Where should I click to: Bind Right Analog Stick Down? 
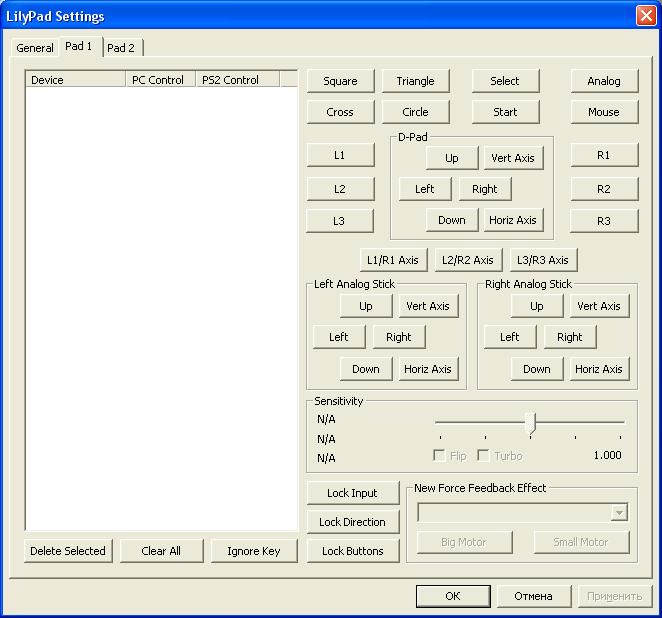[x=537, y=369]
